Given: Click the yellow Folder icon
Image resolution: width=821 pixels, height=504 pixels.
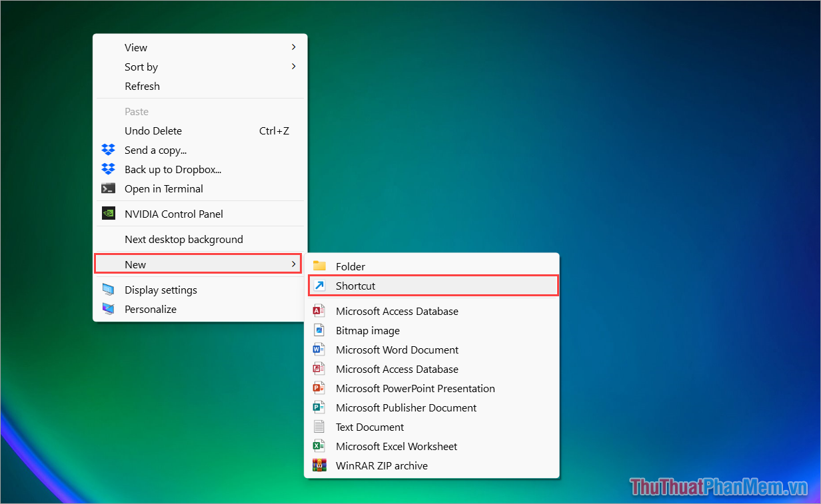Looking at the screenshot, I should click(x=319, y=266).
